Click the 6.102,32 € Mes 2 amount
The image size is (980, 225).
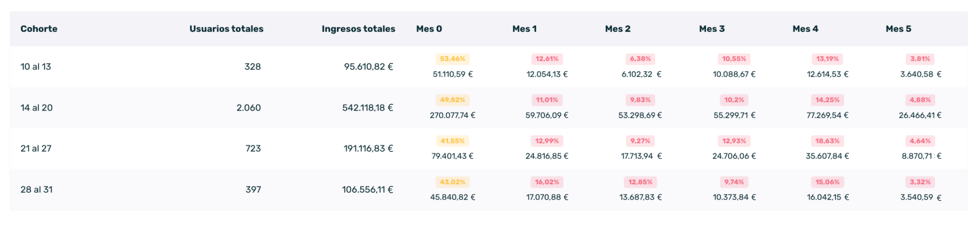click(641, 74)
